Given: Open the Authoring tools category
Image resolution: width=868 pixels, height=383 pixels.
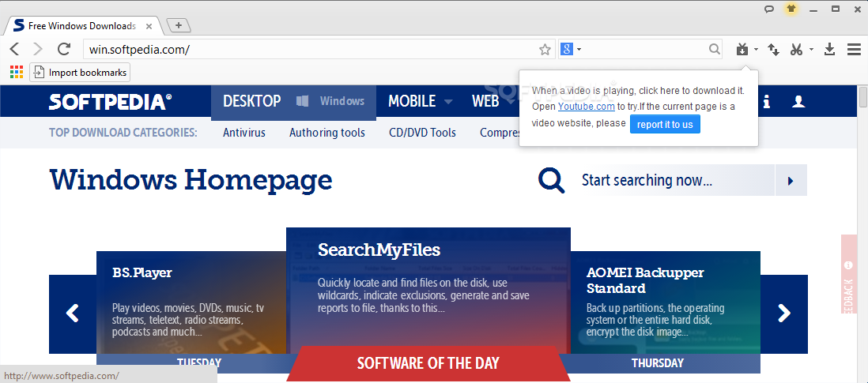Looking at the screenshot, I should tap(327, 133).
